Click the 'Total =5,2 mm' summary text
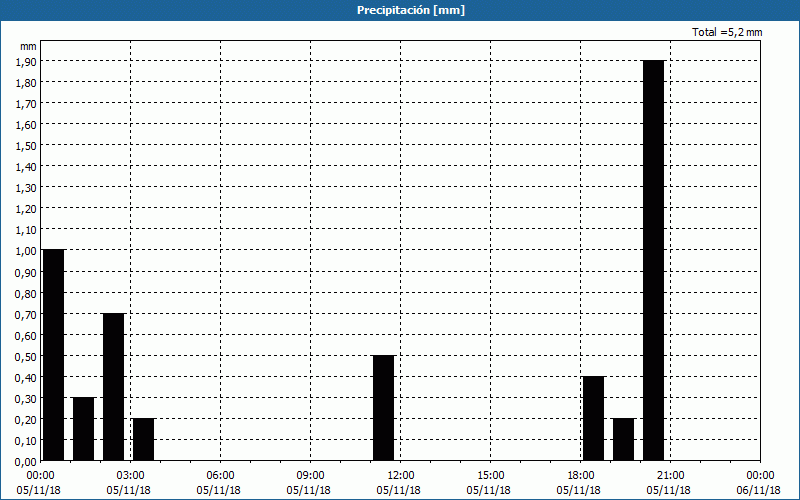Screen dimensions: 800x500 (727, 32)
